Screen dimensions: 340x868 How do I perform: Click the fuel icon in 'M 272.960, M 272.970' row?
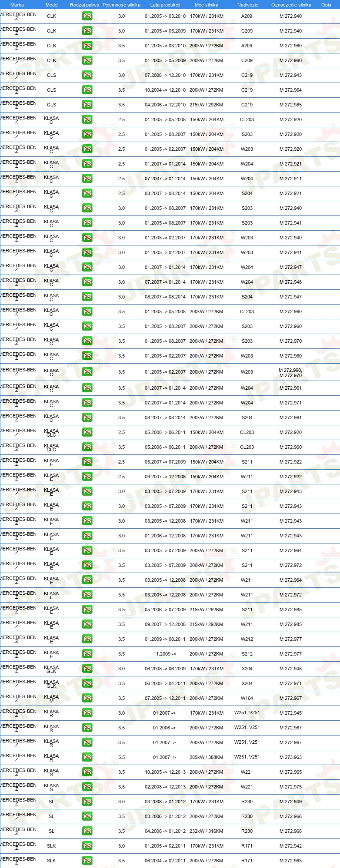pos(87,372)
